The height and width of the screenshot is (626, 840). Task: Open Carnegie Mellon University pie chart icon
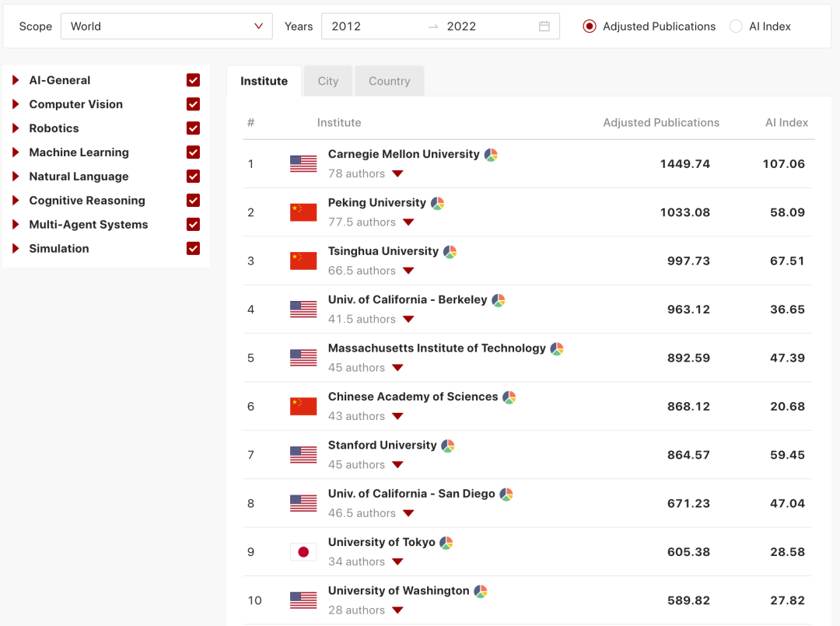(492, 155)
